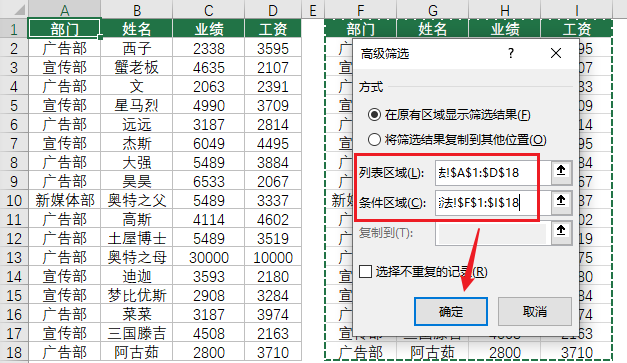
Task: Select column F header
Action: pos(360,9)
